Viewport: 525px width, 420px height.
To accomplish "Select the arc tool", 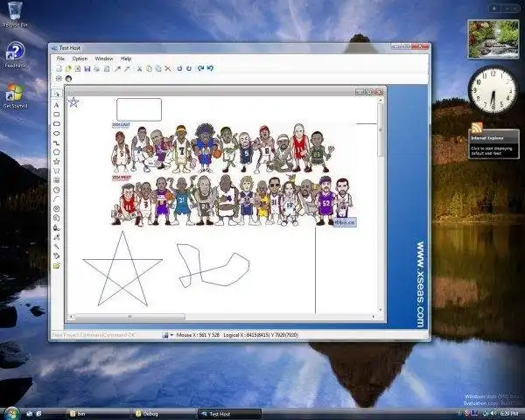I will [57, 199].
